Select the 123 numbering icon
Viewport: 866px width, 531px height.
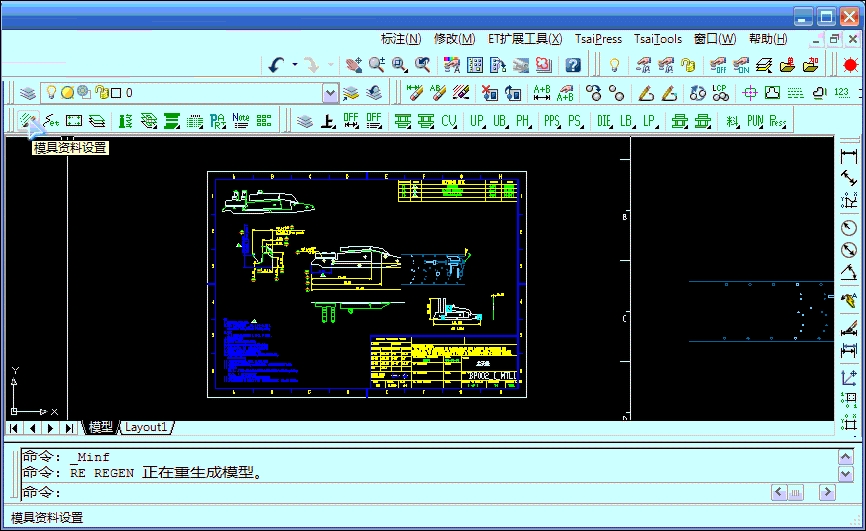tap(841, 93)
